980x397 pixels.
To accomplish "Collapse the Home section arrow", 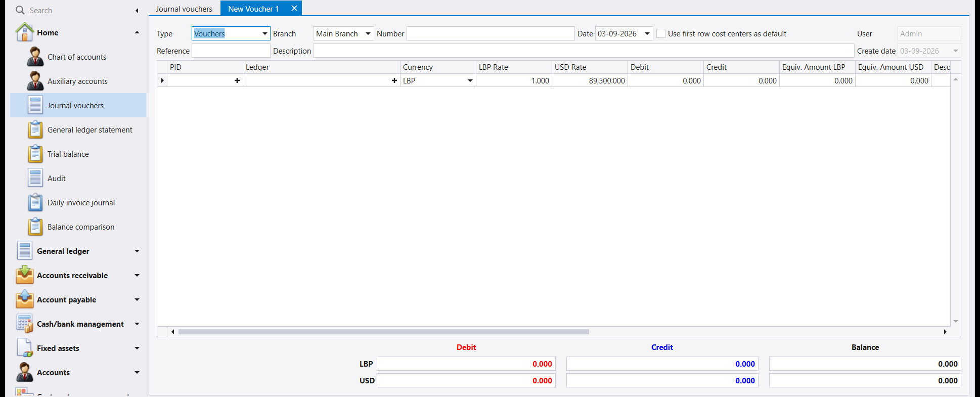I will 137,32.
